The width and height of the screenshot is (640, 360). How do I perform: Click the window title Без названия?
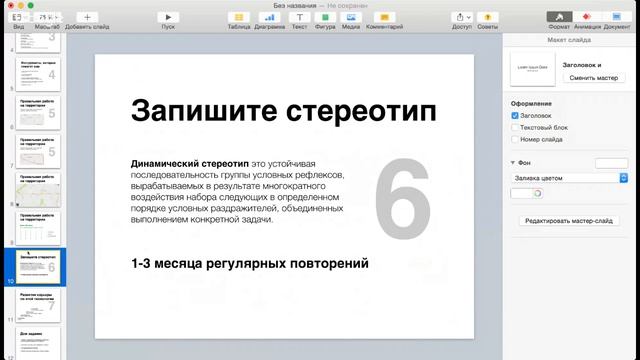coord(295,5)
